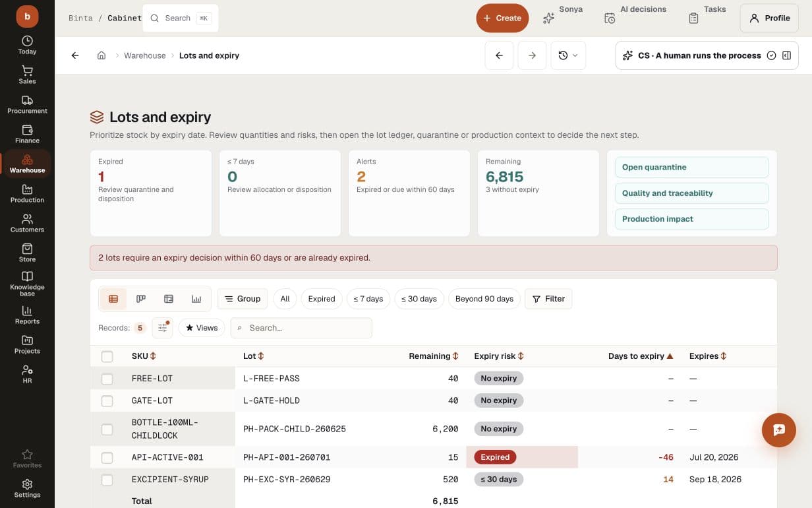Open Today in the sidebar

[27, 45]
